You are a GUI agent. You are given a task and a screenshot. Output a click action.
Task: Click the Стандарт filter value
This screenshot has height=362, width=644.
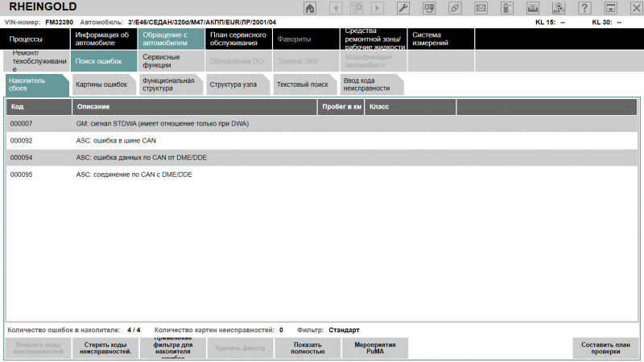point(344,330)
